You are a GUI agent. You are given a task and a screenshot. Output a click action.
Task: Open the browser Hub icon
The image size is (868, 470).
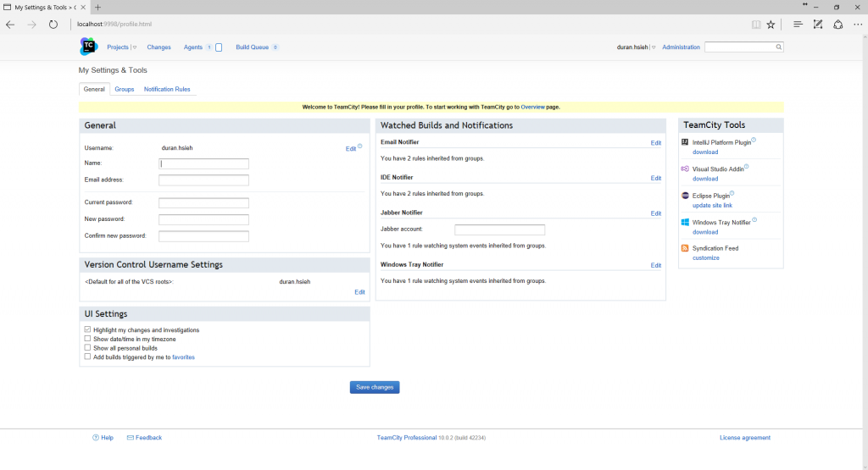(798, 25)
